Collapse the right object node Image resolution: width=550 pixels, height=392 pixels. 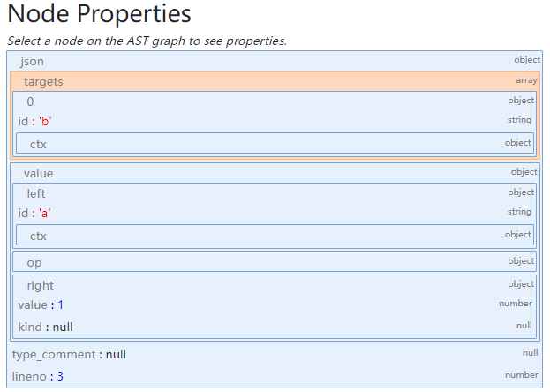(41, 285)
